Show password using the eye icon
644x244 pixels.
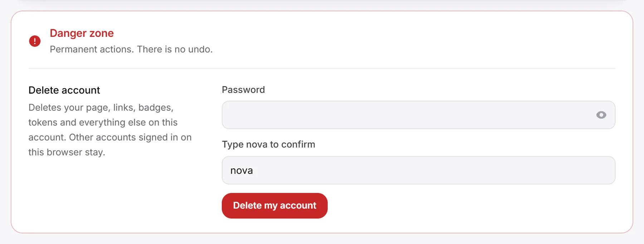click(x=601, y=115)
